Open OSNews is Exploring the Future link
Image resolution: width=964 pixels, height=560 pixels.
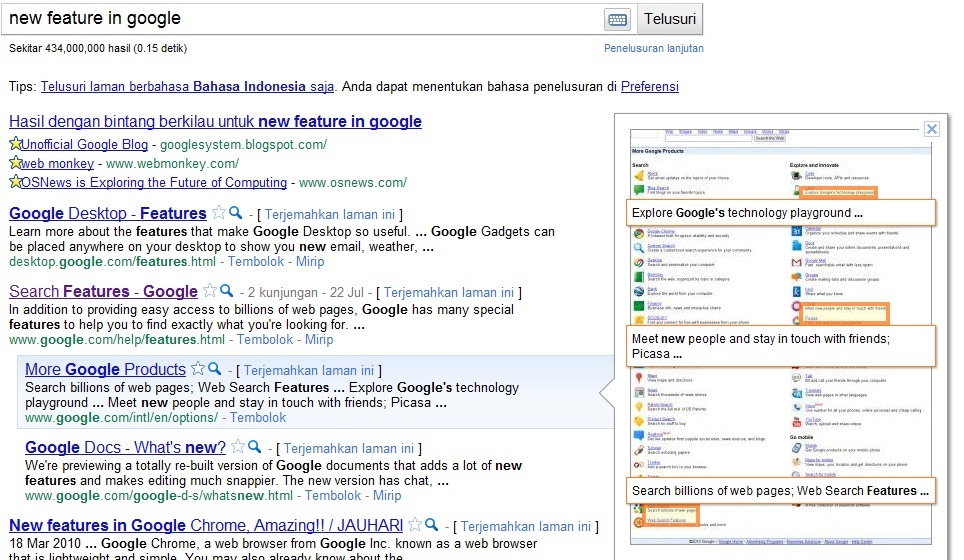[154, 183]
